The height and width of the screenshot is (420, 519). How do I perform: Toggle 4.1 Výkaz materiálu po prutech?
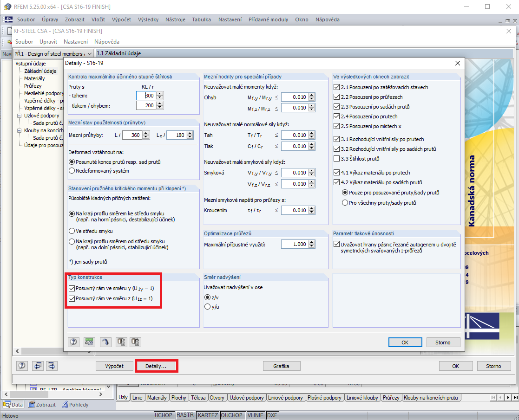[x=336, y=173]
